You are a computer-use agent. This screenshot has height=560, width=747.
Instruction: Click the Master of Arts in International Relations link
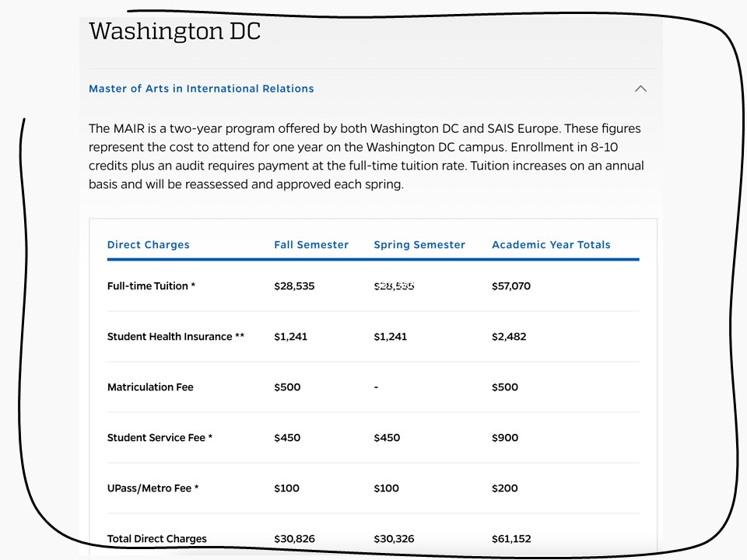[x=202, y=89]
